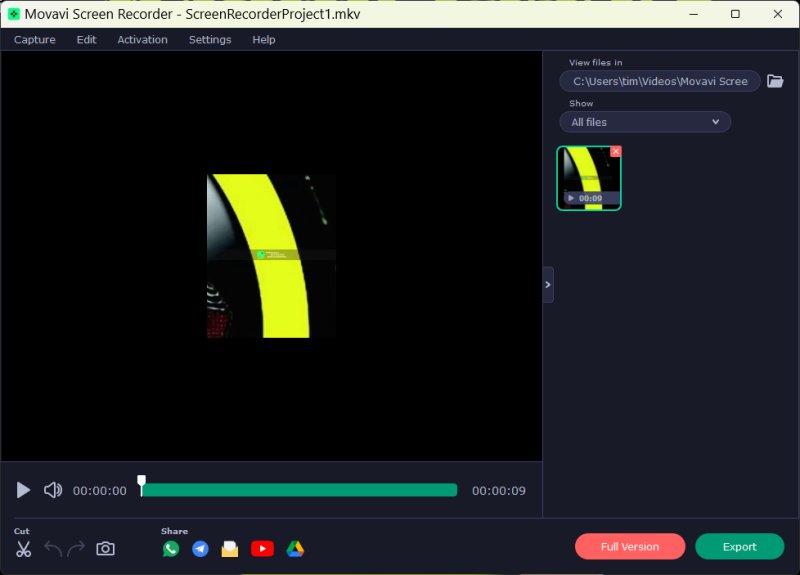This screenshot has height=575, width=800.
Task: Share the recording via Telegram
Action: pyautogui.click(x=200, y=549)
